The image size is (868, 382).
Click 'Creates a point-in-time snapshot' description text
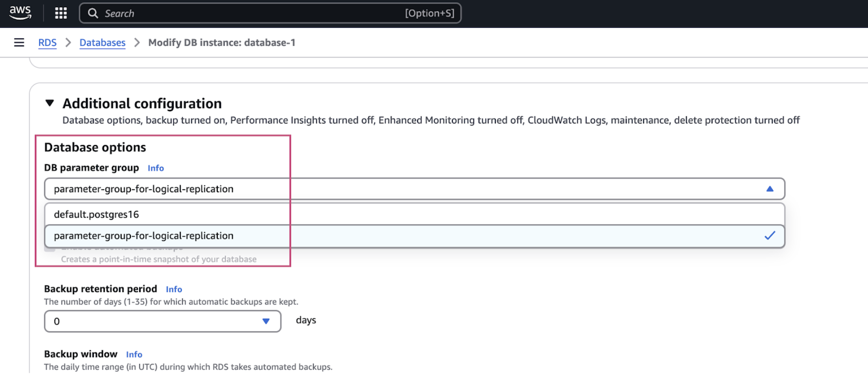(x=159, y=259)
